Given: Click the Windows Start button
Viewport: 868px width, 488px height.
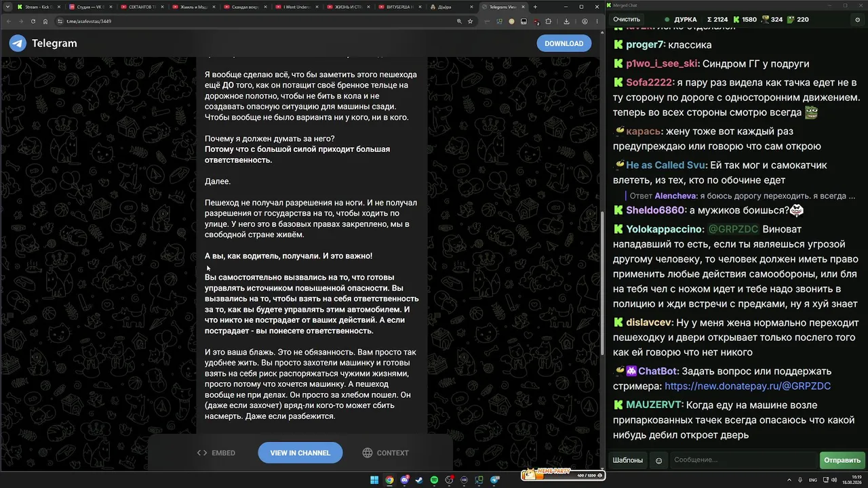Looking at the screenshot, I should click(x=374, y=480).
